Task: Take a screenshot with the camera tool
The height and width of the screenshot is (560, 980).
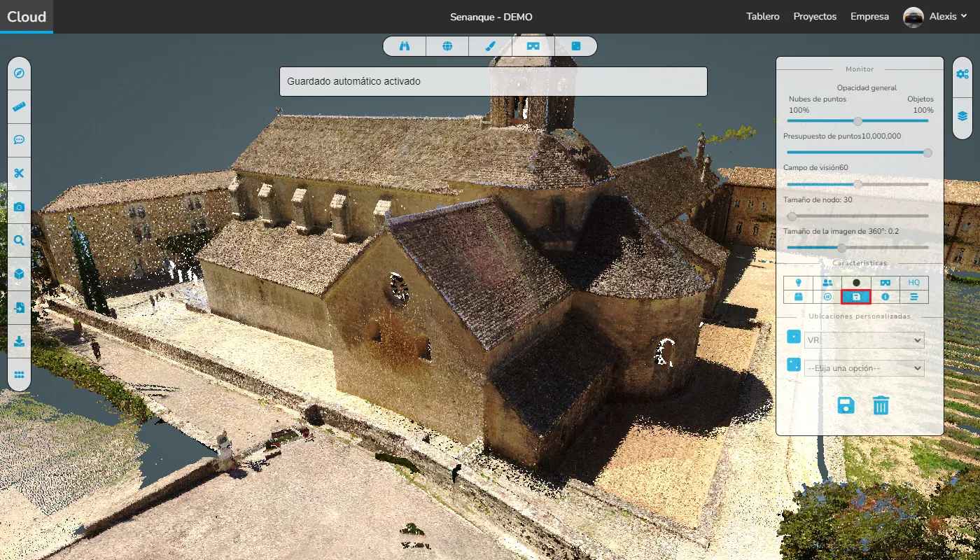Action: click(19, 207)
